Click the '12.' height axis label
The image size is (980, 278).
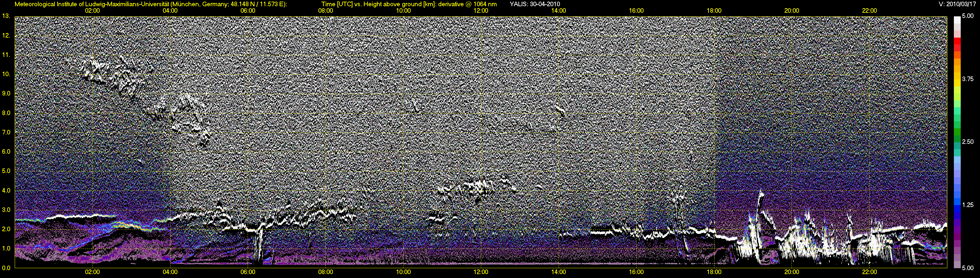coord(6,35)
